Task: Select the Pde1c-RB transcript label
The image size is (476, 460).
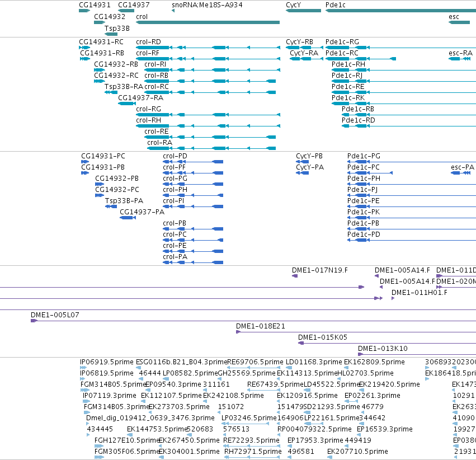Action: pos(358,109)
